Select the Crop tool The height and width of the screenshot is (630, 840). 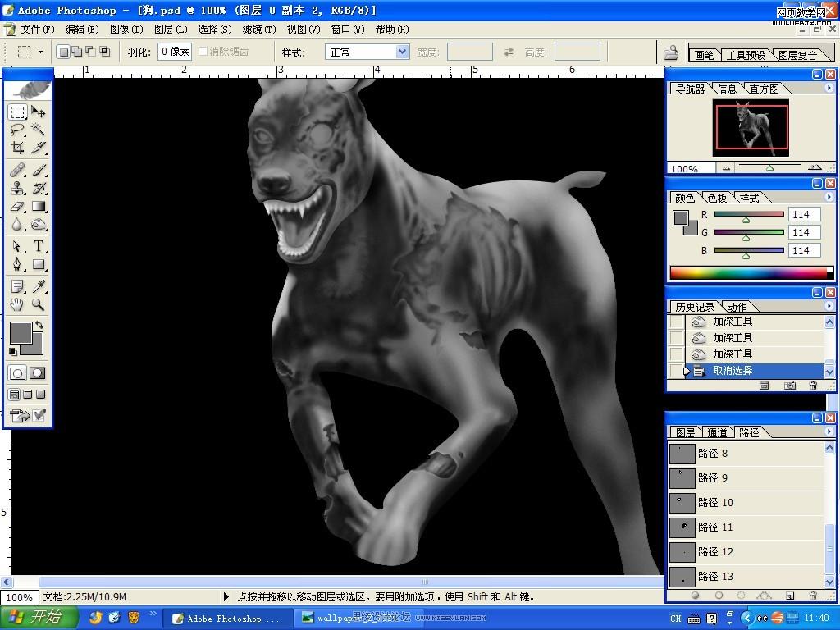[17, 148]
